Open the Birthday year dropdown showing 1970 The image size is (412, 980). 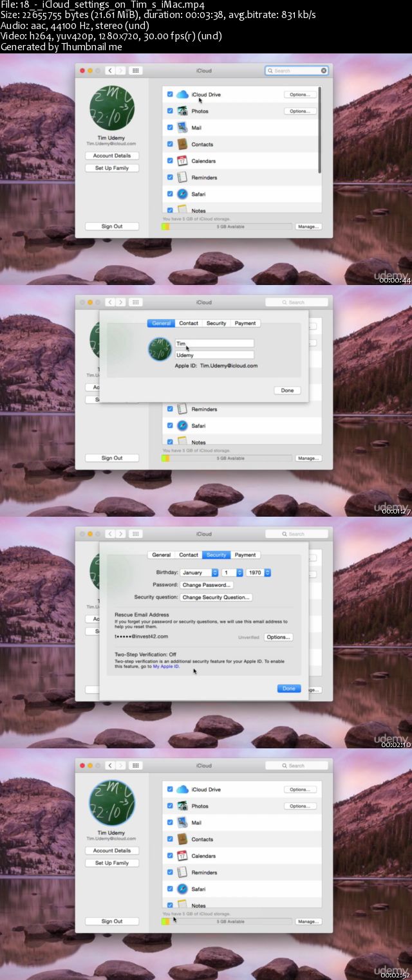pyautogui.click(x=258, y=573)
